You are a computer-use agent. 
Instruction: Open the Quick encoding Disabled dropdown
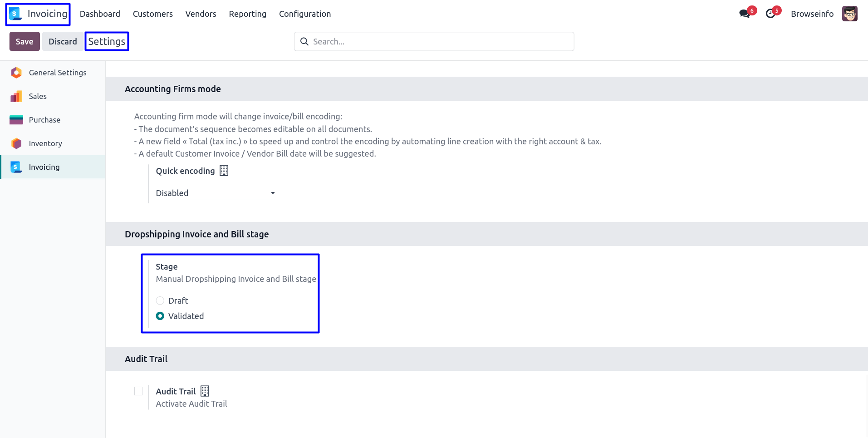click(215, 193)
